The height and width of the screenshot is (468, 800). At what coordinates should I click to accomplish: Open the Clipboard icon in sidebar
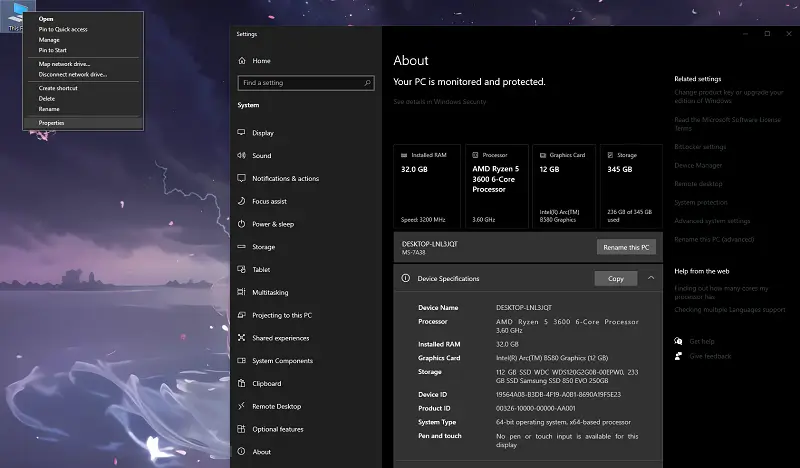[242, 384]
